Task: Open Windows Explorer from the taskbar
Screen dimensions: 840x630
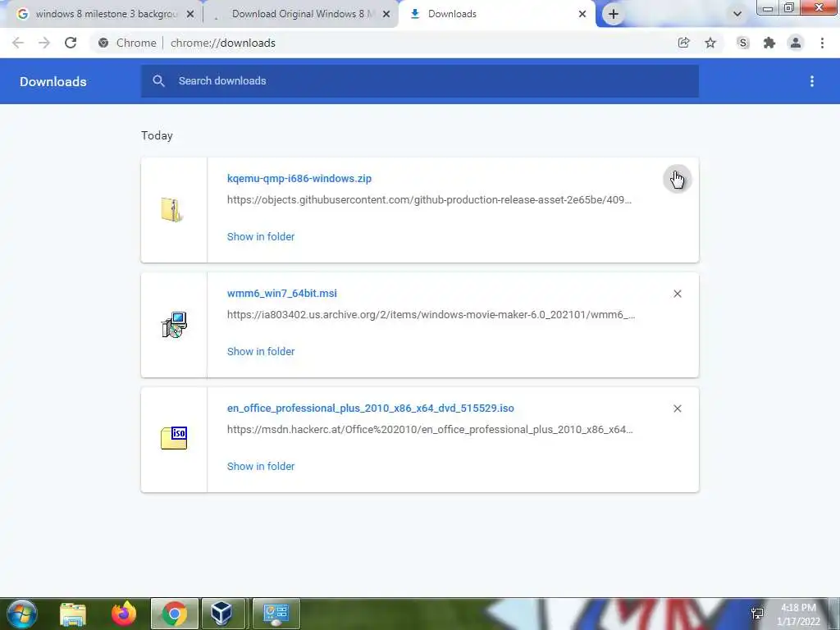Action: point(73,614)
